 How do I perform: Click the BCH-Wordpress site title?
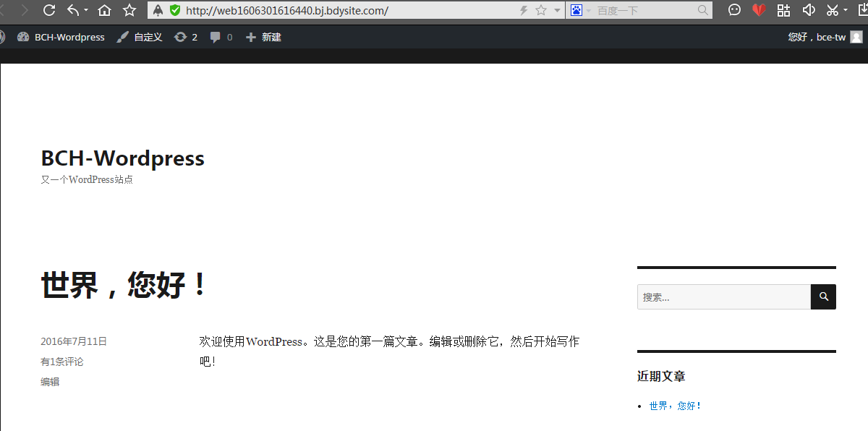pyautogui.click(x=122, y=158)
